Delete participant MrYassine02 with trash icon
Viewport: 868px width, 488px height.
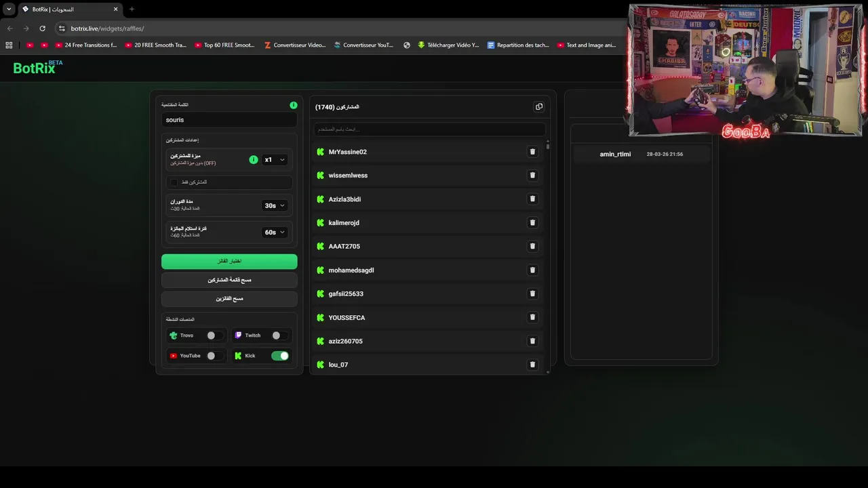(x=532, y=152)
